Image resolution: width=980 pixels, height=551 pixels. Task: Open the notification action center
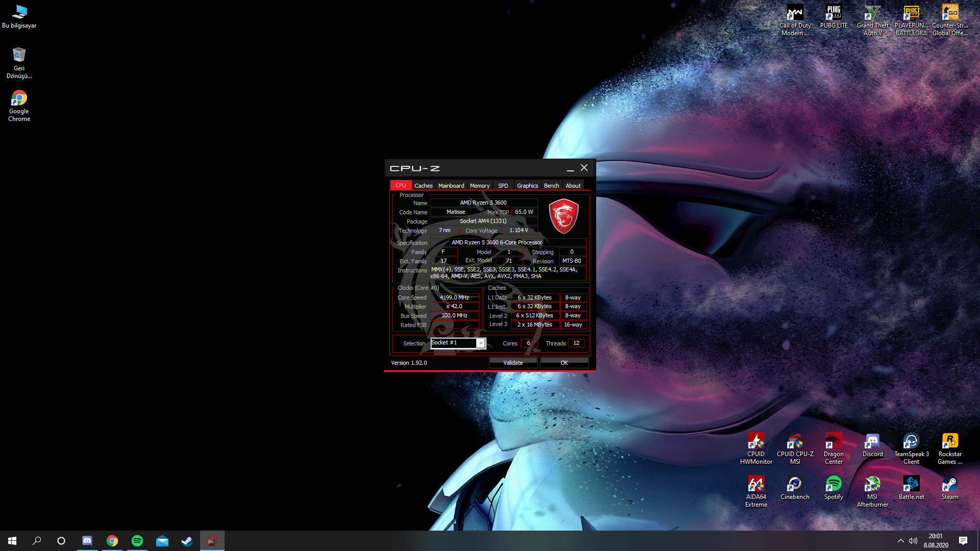(x=963, y=541)
